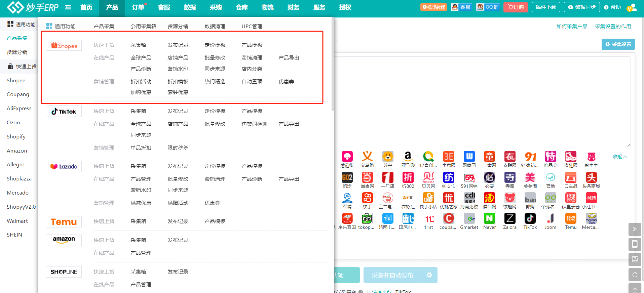Click the 快手 platform icon

(x=367, y=198)
